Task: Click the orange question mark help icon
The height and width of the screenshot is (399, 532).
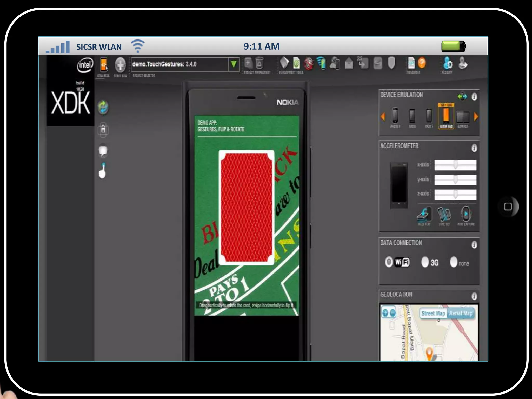Action: (x=422, y=63)
